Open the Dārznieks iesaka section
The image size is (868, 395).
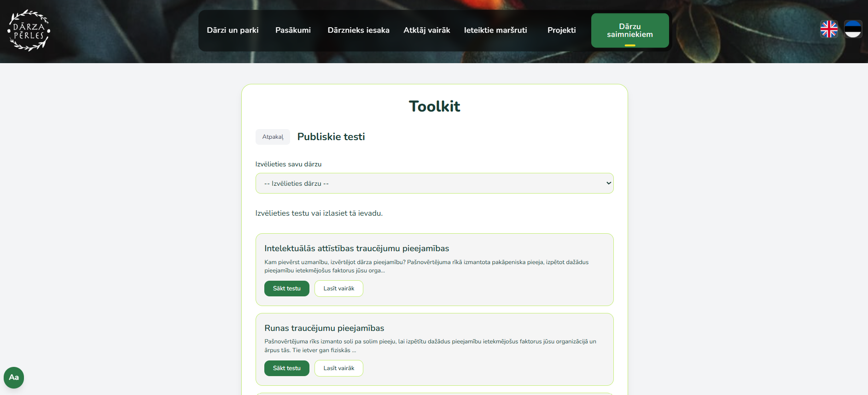(x=358, y=30)
